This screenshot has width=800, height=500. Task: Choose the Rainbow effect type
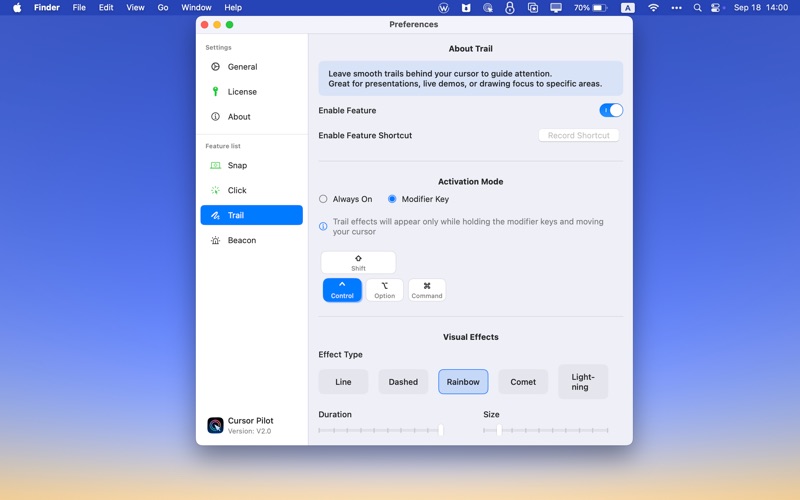(463, 382)
